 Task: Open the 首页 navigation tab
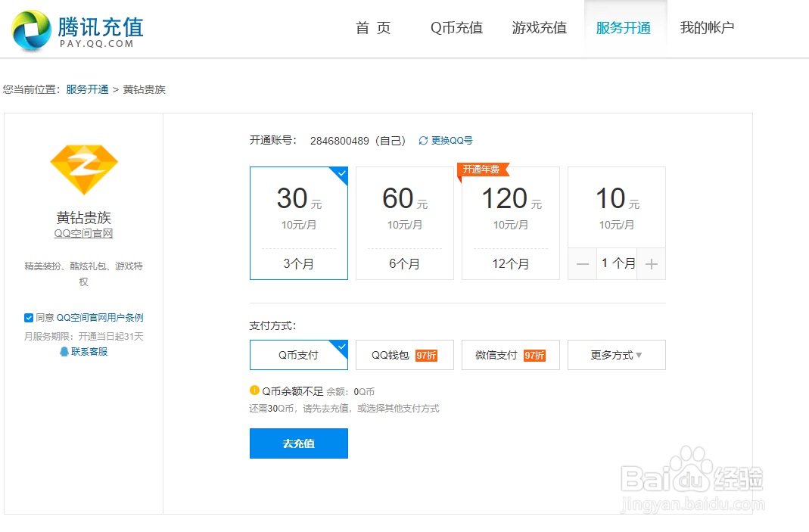point(373,28)
